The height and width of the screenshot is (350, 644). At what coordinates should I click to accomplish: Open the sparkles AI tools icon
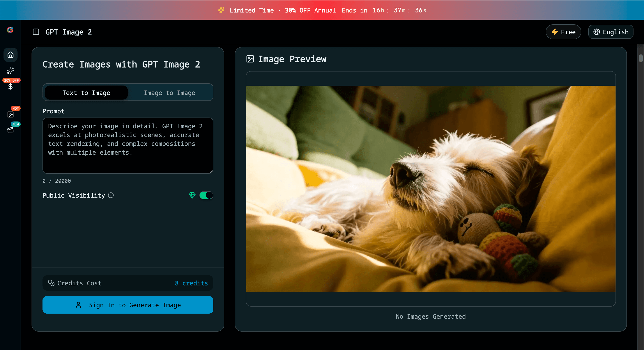coord(10,71)
